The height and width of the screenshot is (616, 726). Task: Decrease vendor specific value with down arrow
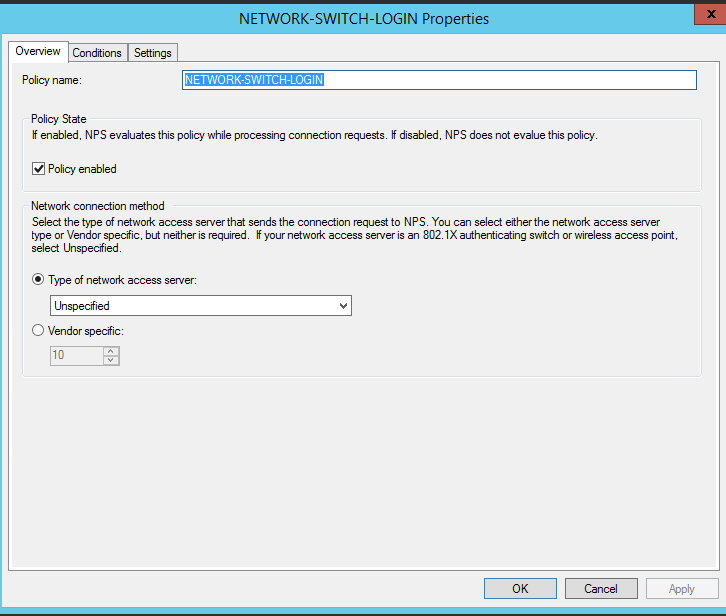pyautogui.click(x=111, y=360)
